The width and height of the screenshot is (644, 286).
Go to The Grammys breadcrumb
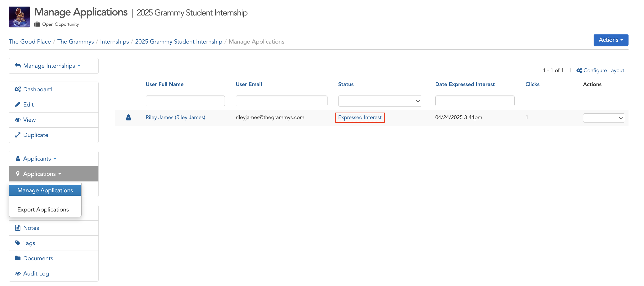coord(76,41)
